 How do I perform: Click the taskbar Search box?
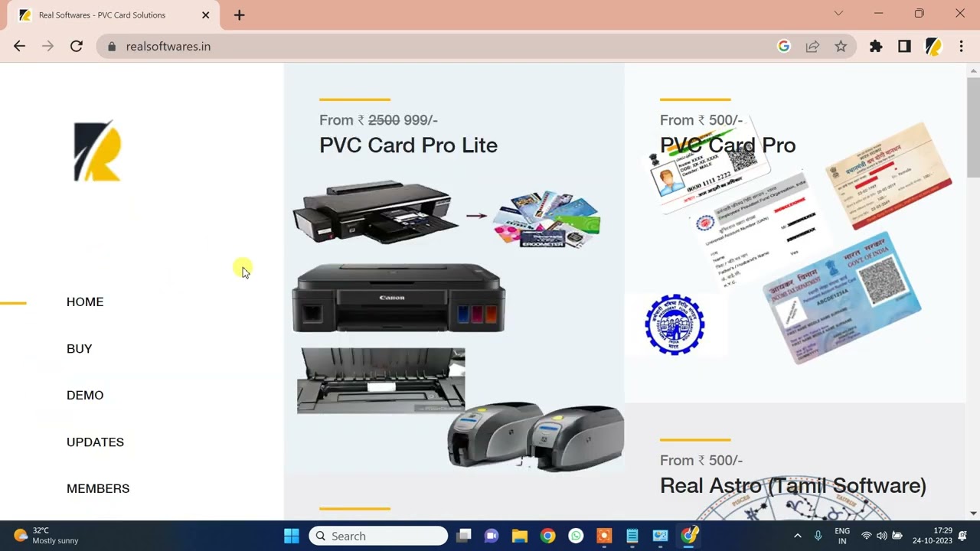tap(378, 536)
